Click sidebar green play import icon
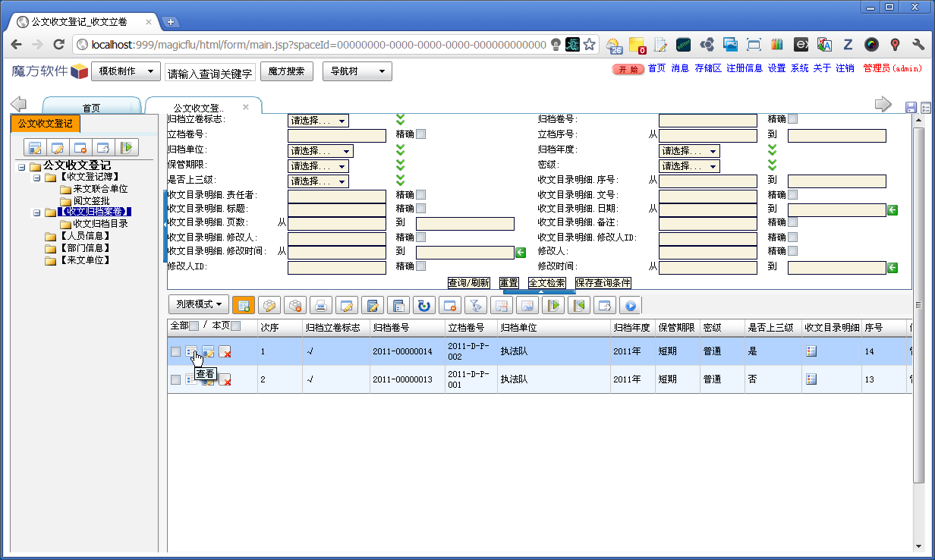Image resolution: width=935 pixels, height=560 pixels. 126,147
